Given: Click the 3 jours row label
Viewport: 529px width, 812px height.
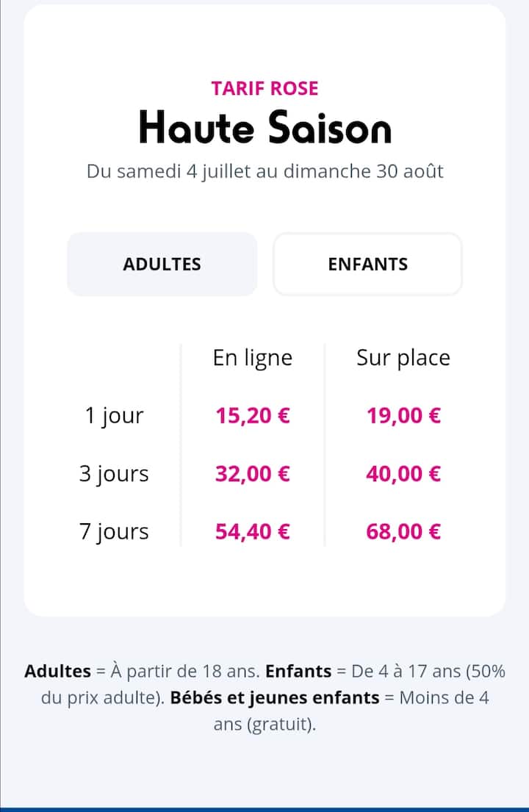Looking at the screenshot, I should 114,474.
